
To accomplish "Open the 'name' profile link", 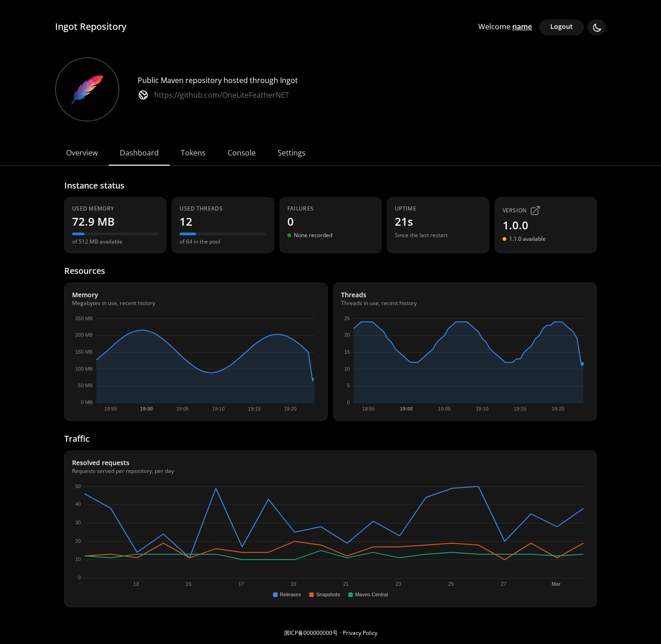I will (x=522, y=27).
